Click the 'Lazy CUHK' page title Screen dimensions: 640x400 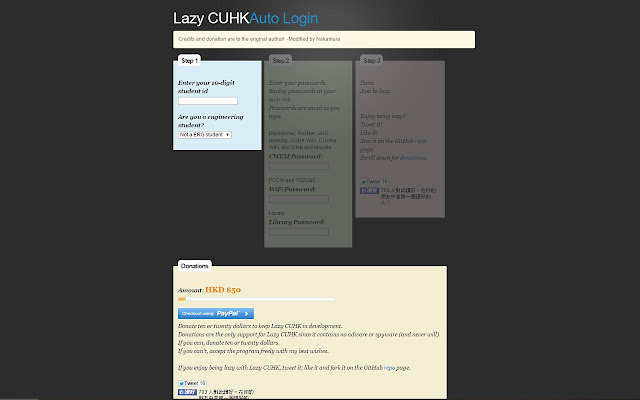point(211,18)
